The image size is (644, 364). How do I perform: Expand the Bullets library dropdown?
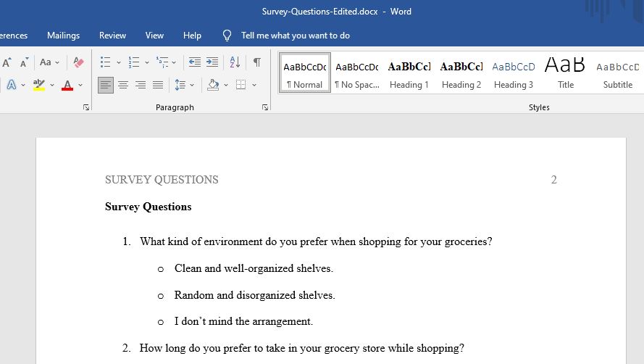pyautogui.click(x=119, y=62)
